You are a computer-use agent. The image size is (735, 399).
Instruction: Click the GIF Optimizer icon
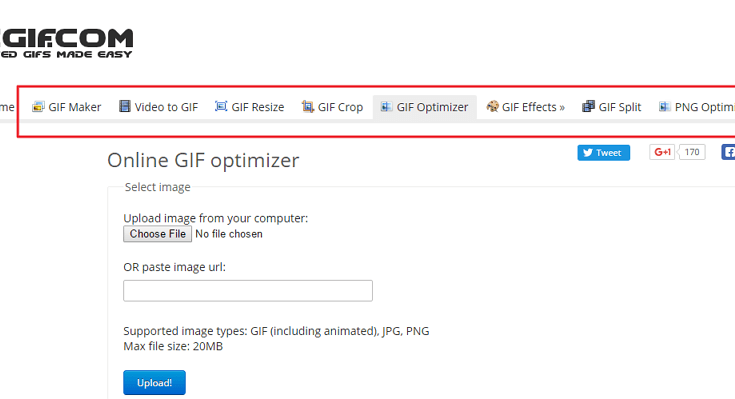(x=386, y=107)
